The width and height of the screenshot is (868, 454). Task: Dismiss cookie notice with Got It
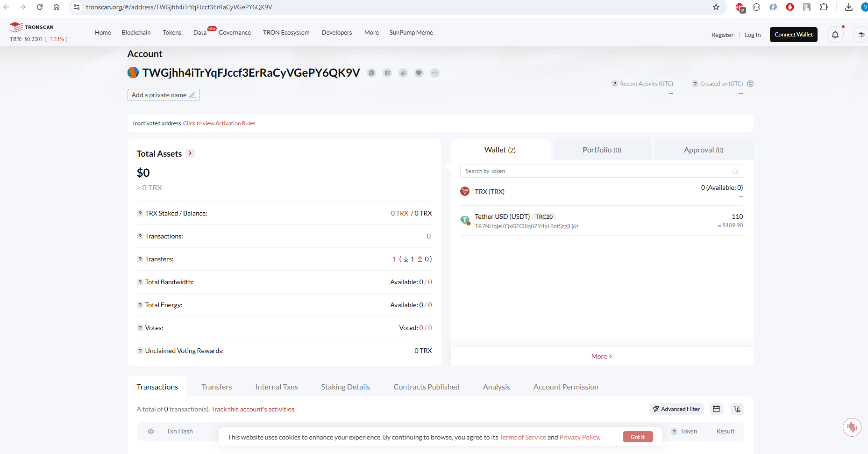pyautogui.click(x=637, y=437)
